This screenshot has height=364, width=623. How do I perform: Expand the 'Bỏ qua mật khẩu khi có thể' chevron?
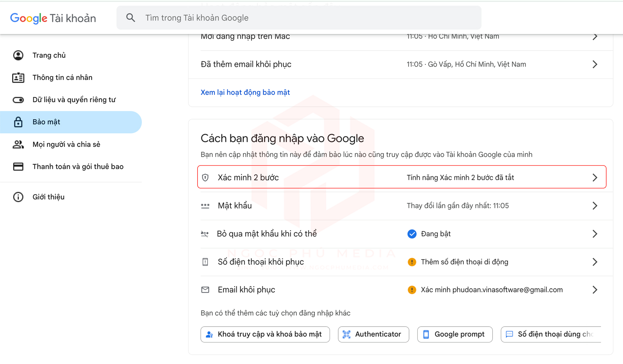pos(595,234)
